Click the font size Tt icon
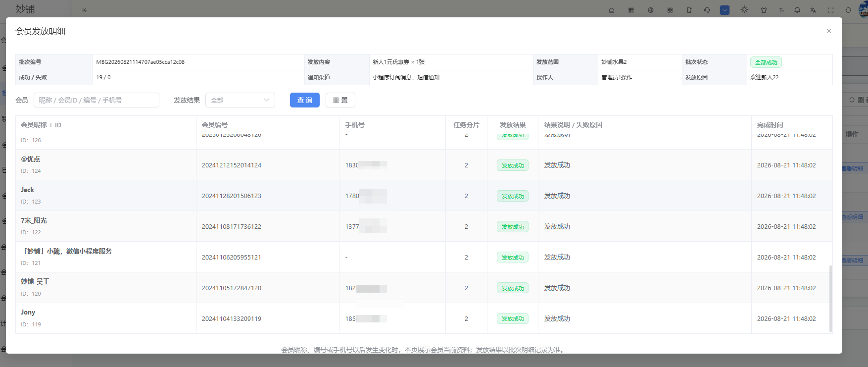 (781, 10)
